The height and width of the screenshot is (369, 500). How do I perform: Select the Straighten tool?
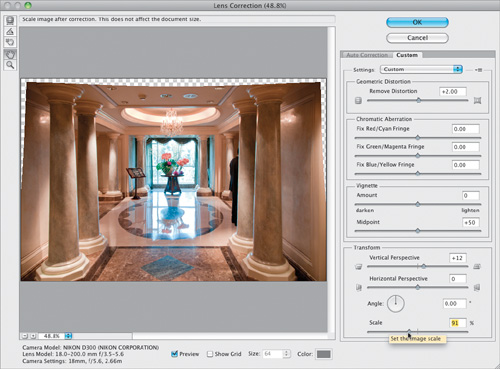coord(10,31)
